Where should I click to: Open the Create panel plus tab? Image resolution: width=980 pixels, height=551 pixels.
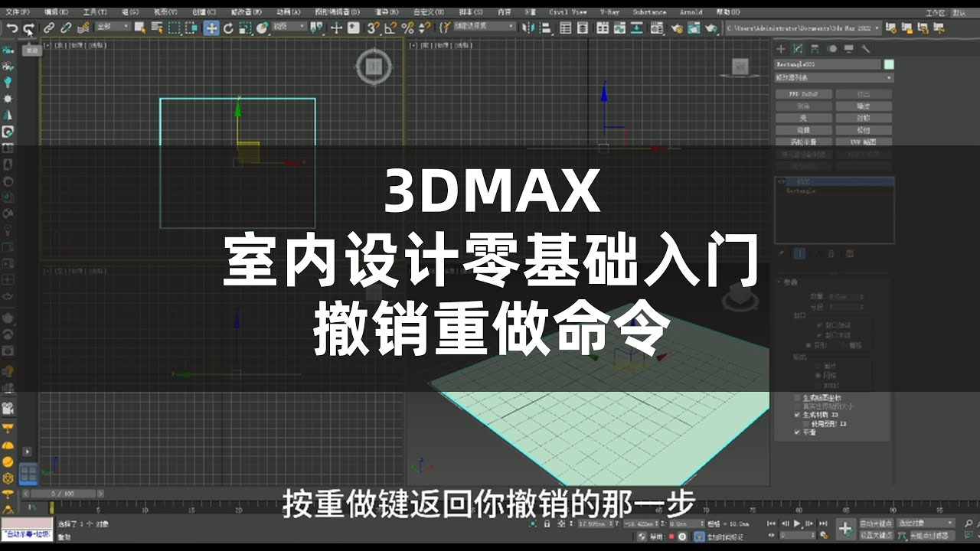pyautogui.click(x=781, y=49)
